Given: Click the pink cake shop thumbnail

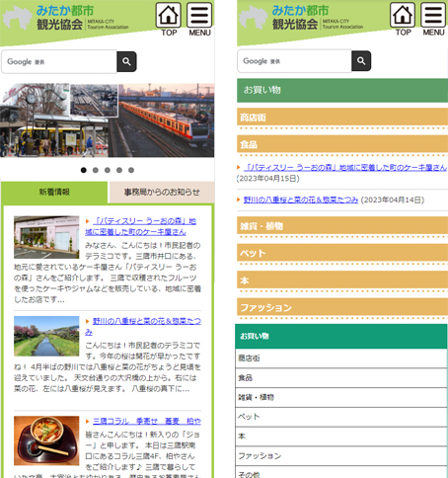Looking at the screenshot, I should click(x=46, y=237).
